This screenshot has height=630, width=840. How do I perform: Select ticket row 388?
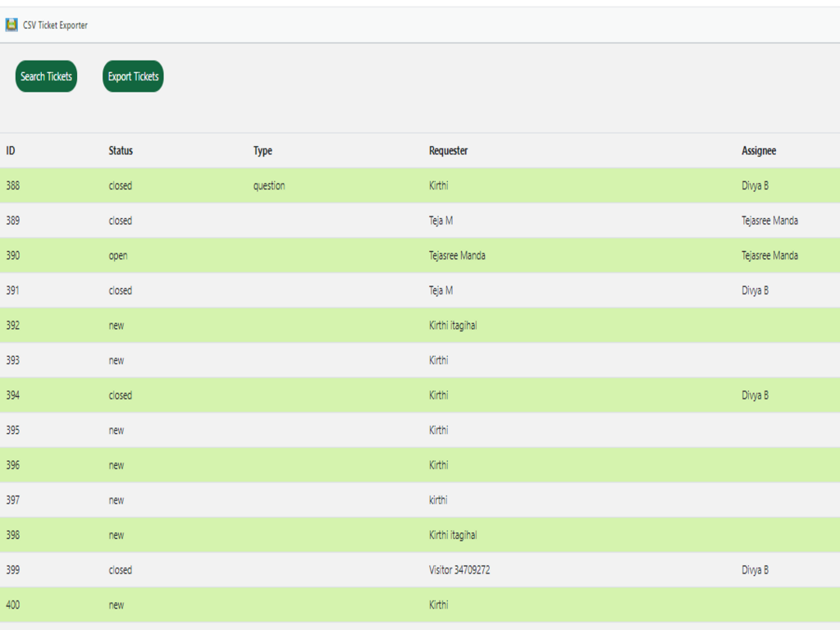(x=328, y=185)
